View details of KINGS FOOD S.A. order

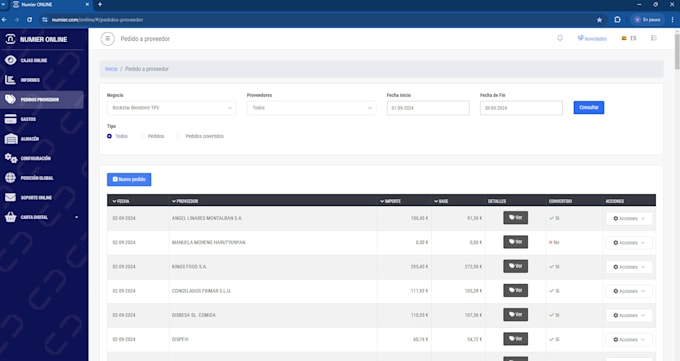(x=516, y=266)
